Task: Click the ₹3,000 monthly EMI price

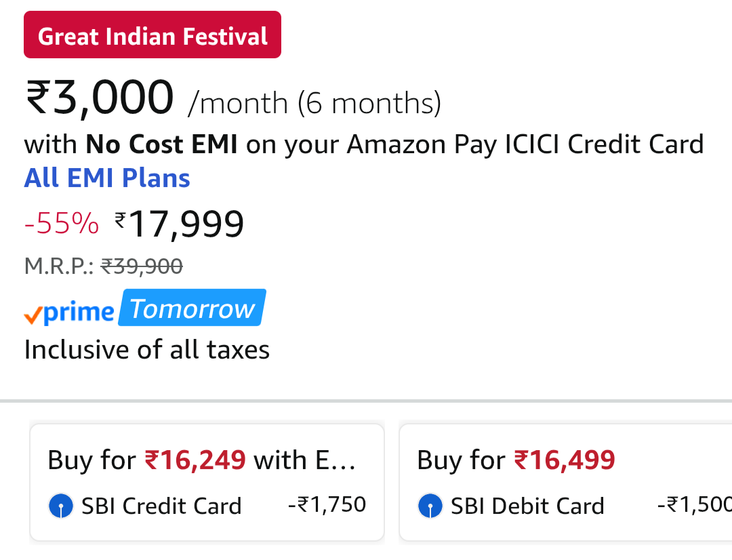Action: pos(100,98)
